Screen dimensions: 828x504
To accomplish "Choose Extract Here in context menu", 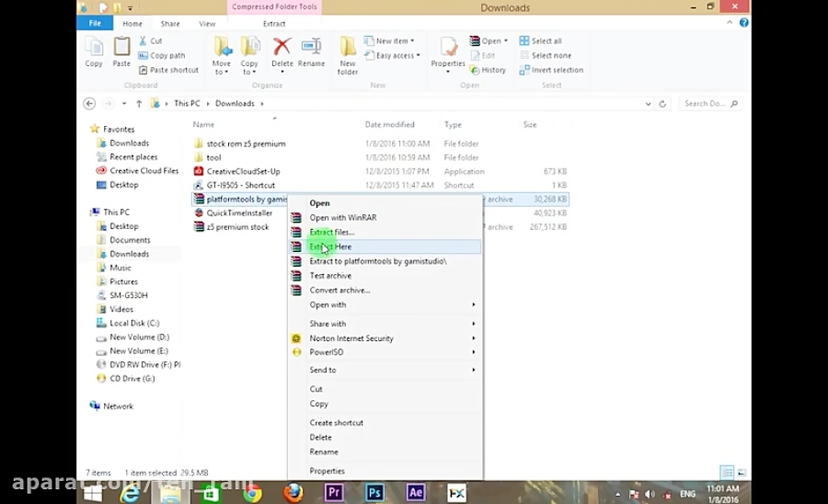I will point(330,246).
